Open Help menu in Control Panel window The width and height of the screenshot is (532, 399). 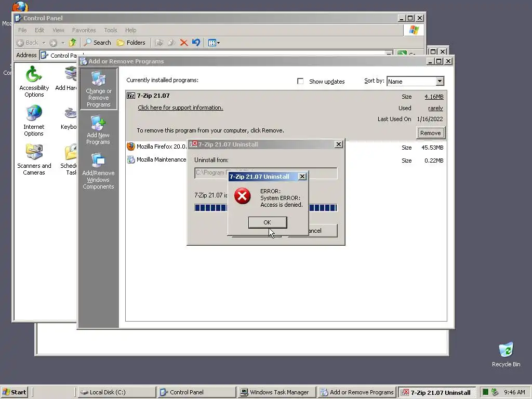[130, 30]
